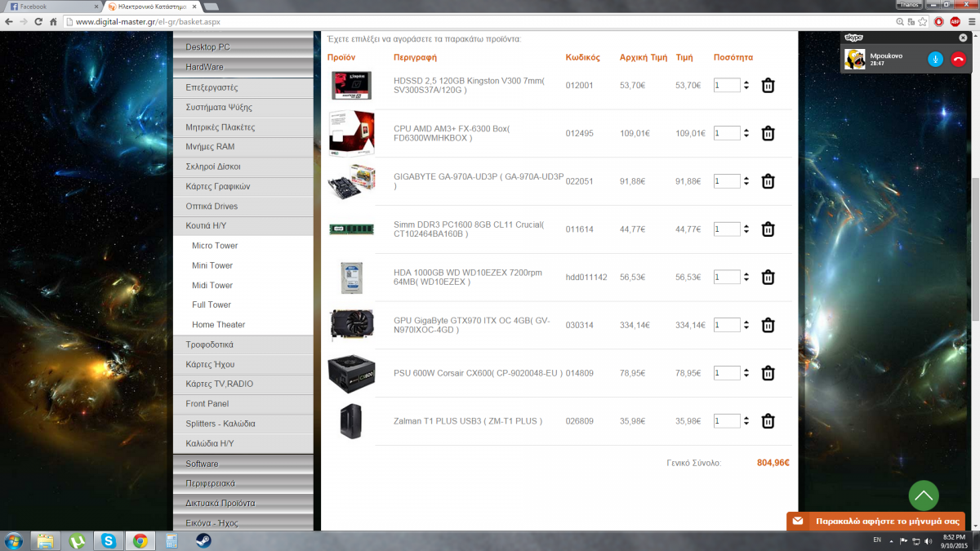The image size is (980, 551).
Task: Open Steam from the taskbar
Action: click(203, 540)
